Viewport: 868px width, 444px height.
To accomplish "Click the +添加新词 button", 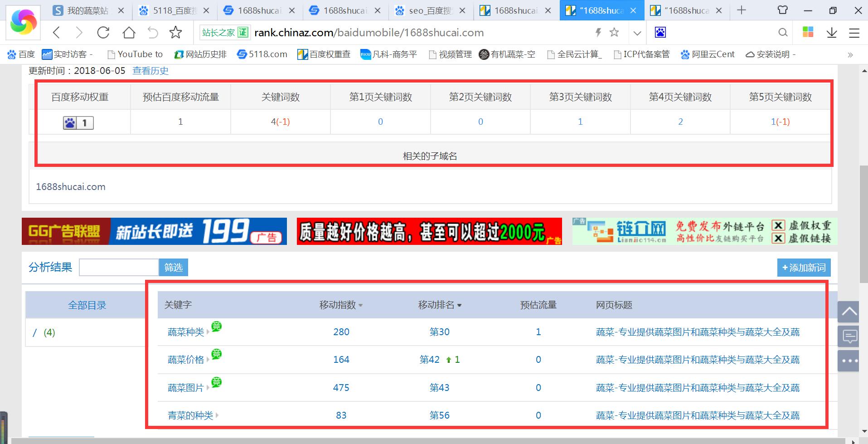I will (x=803, y=267).
